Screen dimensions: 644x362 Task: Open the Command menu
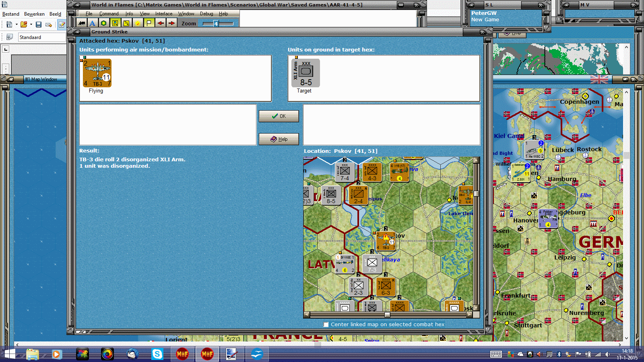tap(109, 14)
